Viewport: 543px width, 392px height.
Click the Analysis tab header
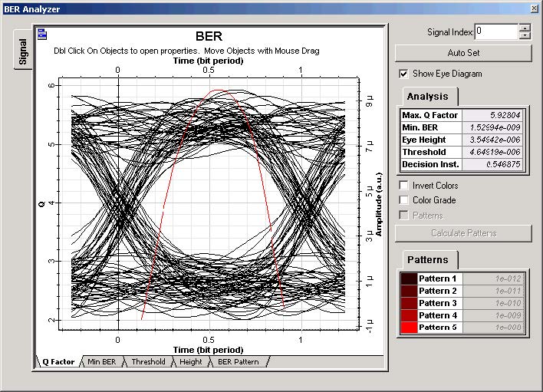pos(428,97)
